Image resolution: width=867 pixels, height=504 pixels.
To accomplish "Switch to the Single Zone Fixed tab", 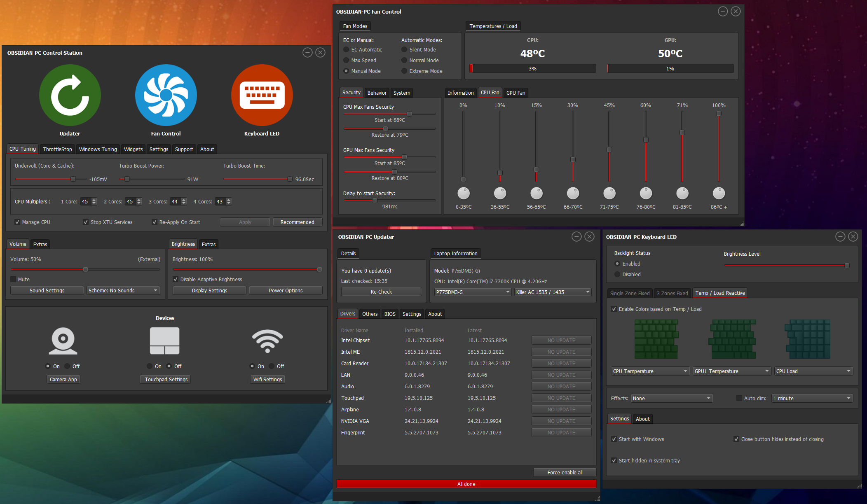I will [630, 293].
